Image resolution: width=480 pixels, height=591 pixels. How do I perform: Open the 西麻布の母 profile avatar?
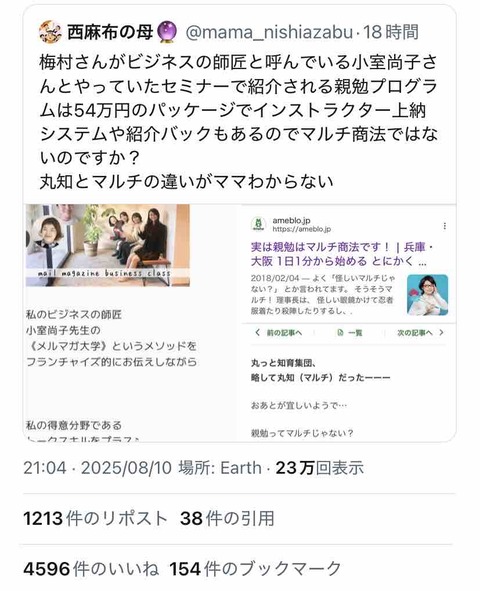pos(50,32)
